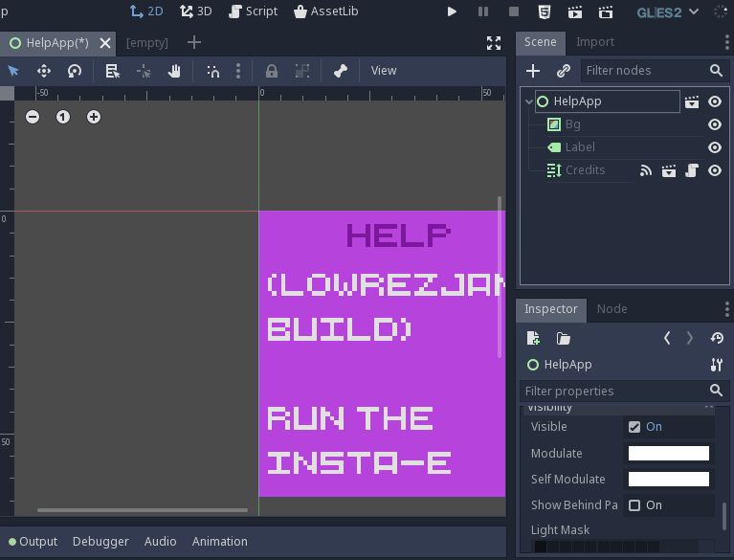The width and height of the screenshot is (734, 560).
Task: Pause the running scene
Action: click(483, 11)
